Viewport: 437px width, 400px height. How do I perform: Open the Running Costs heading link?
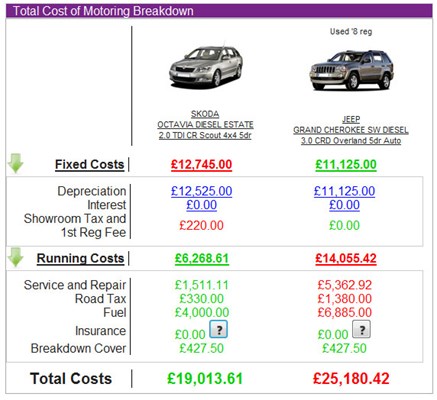(80, 258)
